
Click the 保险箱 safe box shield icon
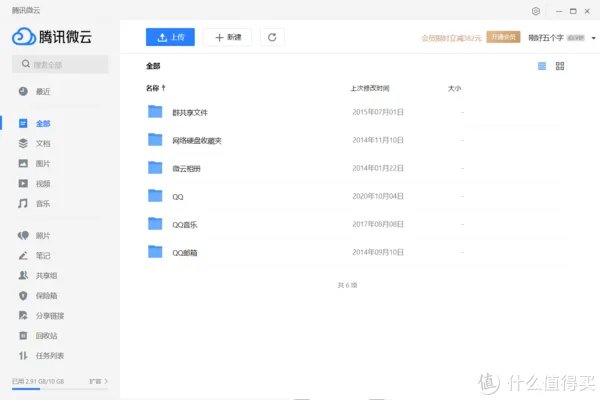coord(23,296)
